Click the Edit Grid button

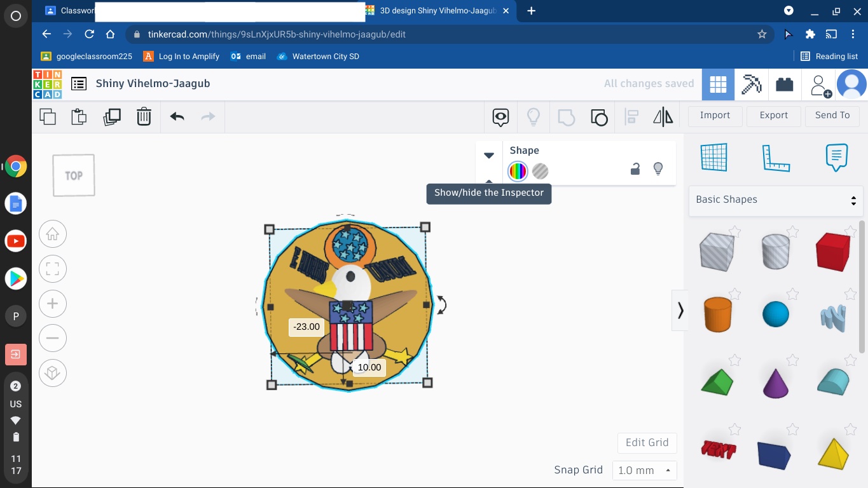click(x=647, y=443)
